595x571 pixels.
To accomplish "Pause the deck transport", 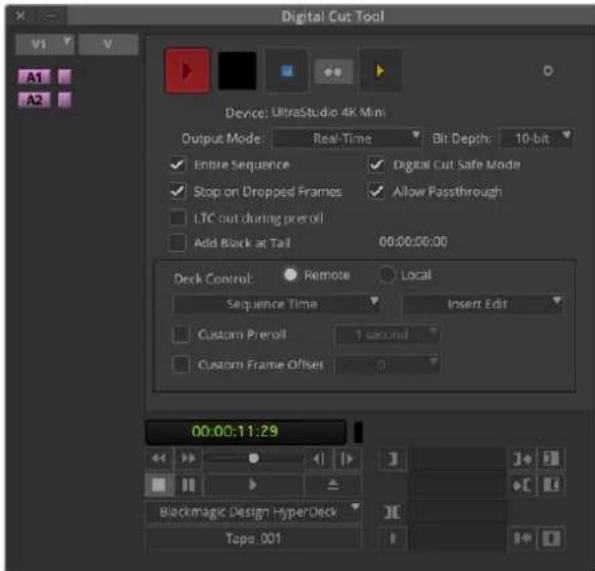I will click(x=188, y=484).
